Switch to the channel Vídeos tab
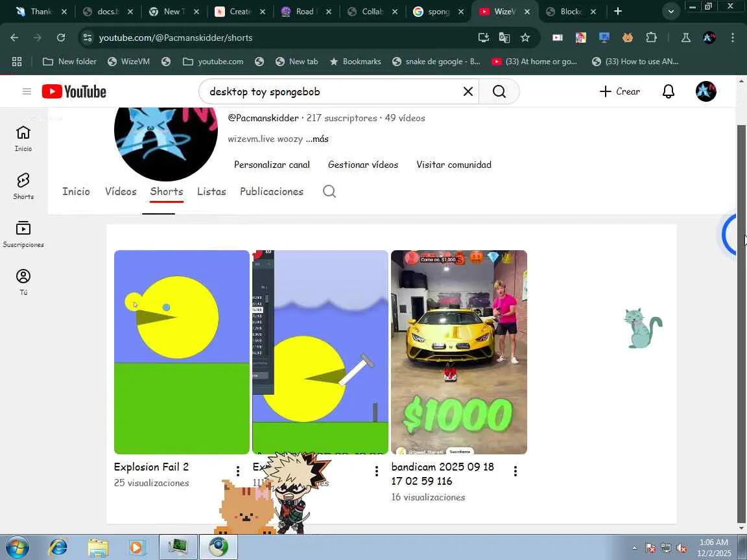This screenshot has width=747, height=560. [x=121, y=191]
